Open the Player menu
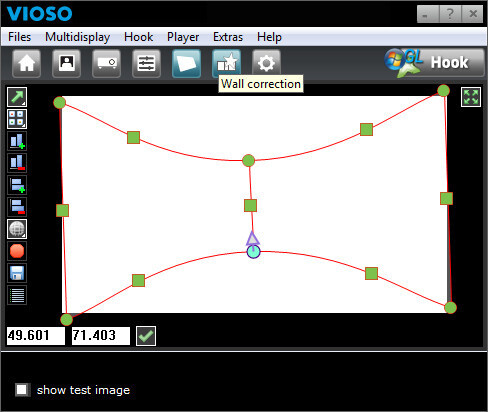Screen dimensions: 488x412 click(183, 37)
